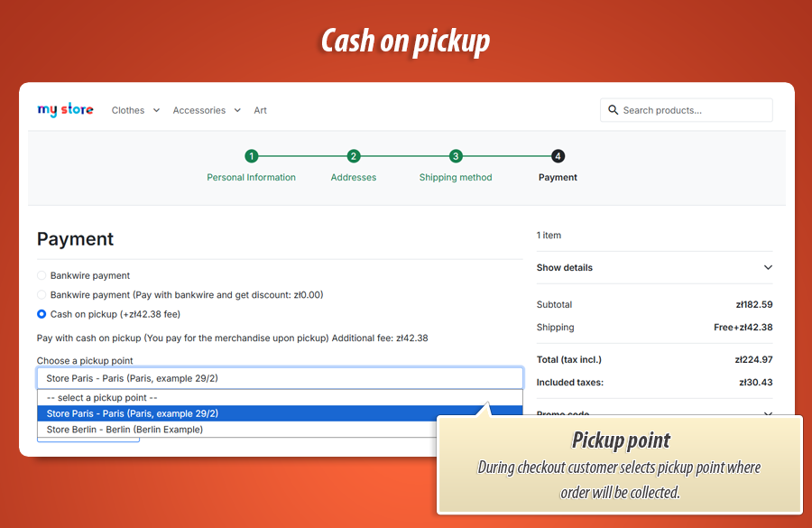This screenshot has width=812, height=528.
Task: Click chevron next to Accessories menu
Action: (x=237, y=110)
